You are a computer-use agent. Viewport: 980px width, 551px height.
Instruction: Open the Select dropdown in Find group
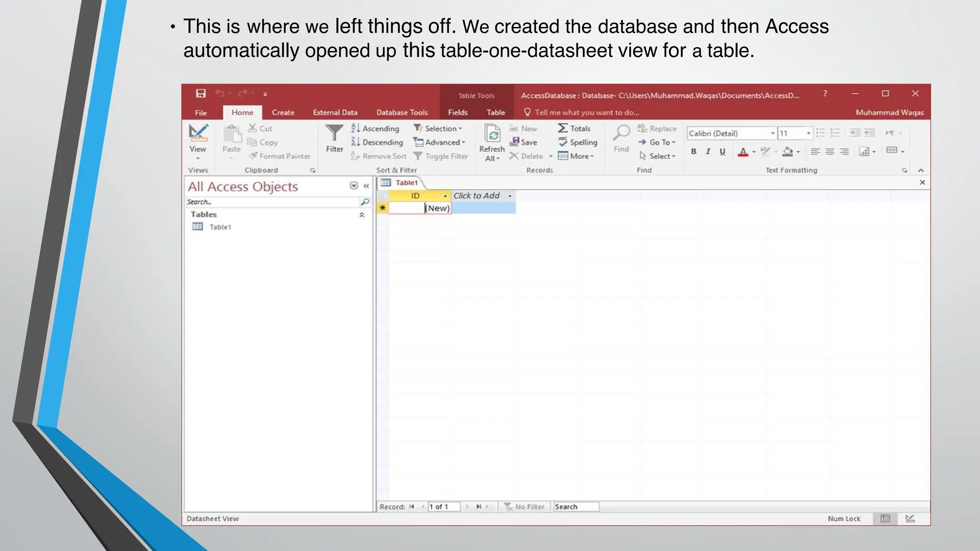point(657,156)
